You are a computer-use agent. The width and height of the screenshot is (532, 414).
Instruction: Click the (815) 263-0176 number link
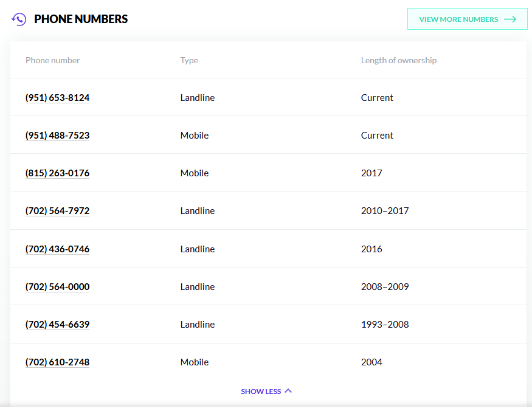(x=57, y=173)
